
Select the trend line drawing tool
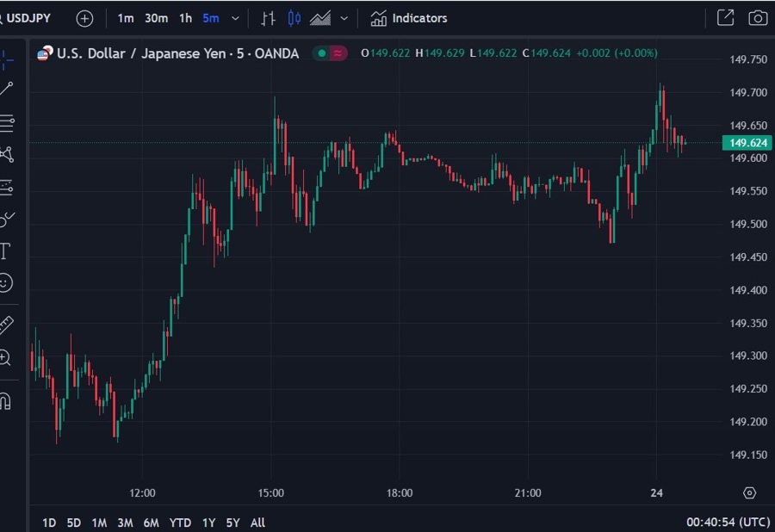6,89
